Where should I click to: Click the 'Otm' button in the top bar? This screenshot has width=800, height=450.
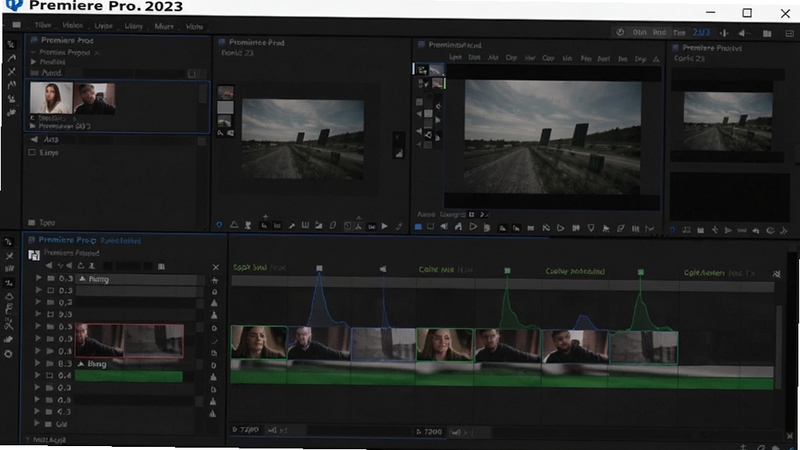point(639,32)
